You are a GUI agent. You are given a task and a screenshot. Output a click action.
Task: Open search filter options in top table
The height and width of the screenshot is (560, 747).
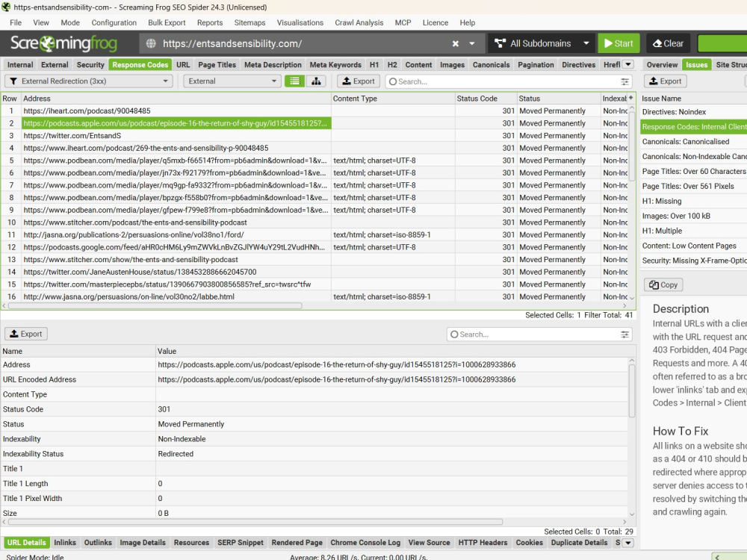click(x=624, y=81)
